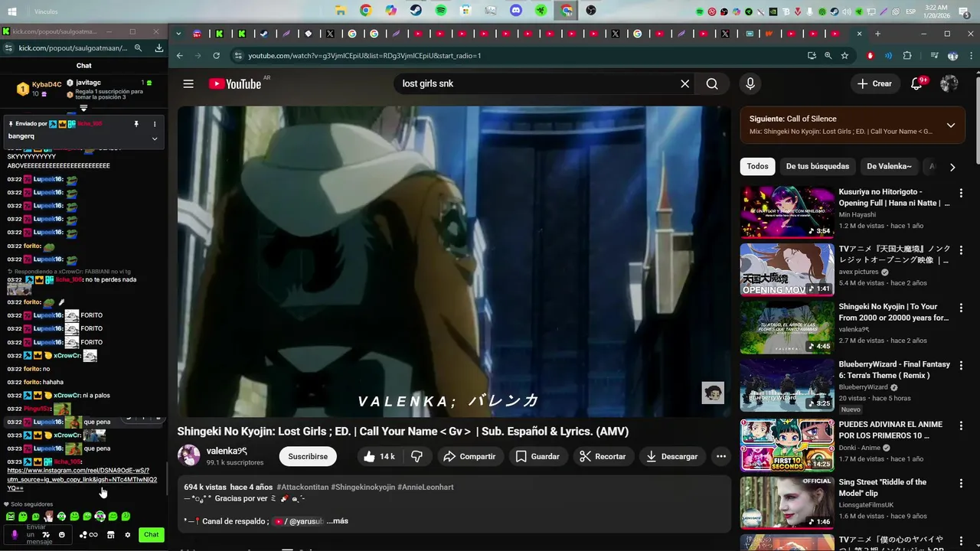Open the Chrome tab search dropdown

(178, 34)
